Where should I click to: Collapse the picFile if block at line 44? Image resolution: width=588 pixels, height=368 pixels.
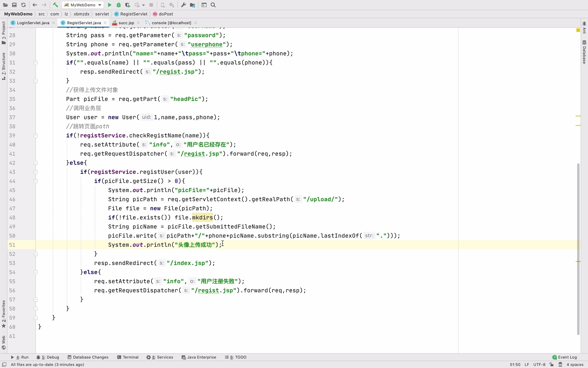(x=36, y=181)
